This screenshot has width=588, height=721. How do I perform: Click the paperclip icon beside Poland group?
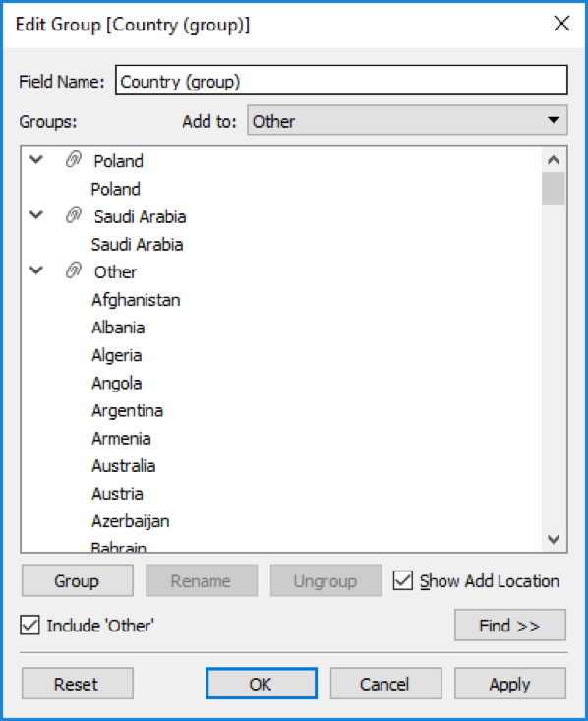click(74, 160)
